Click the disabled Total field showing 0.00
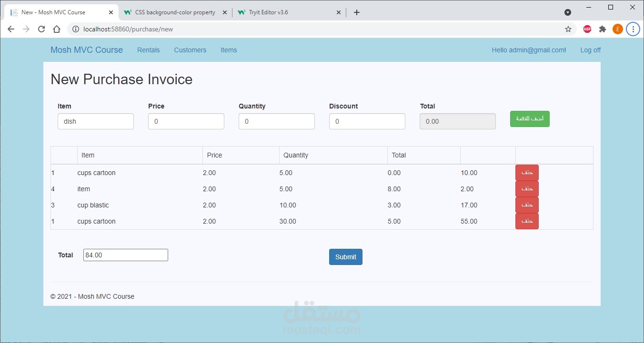 (x=458, y=121)
